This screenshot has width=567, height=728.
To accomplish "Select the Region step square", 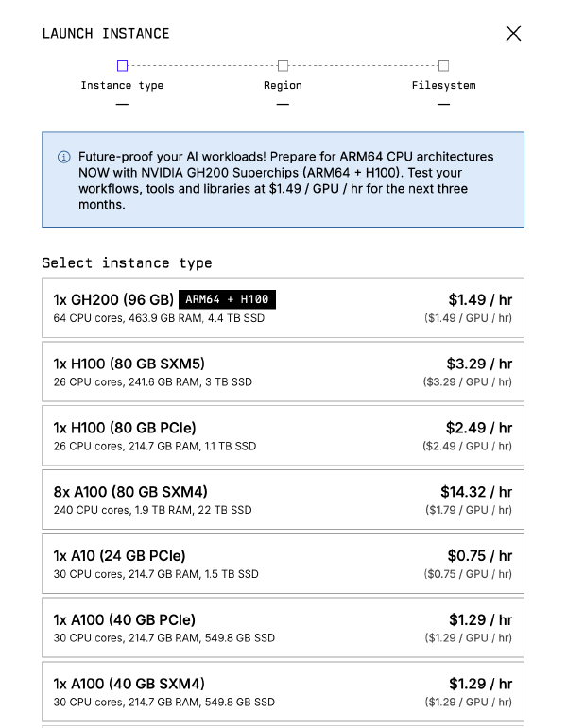I will (x=283, y=66).
